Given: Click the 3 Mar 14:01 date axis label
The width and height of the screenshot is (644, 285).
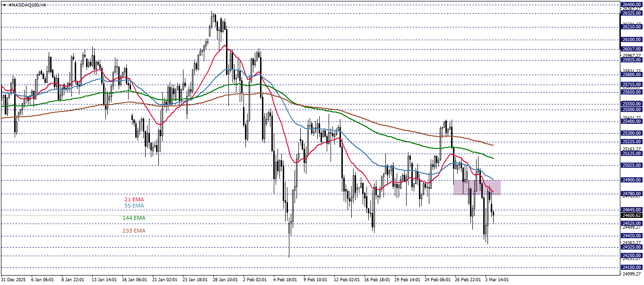Looking at the screenshot, I should 496,280.
